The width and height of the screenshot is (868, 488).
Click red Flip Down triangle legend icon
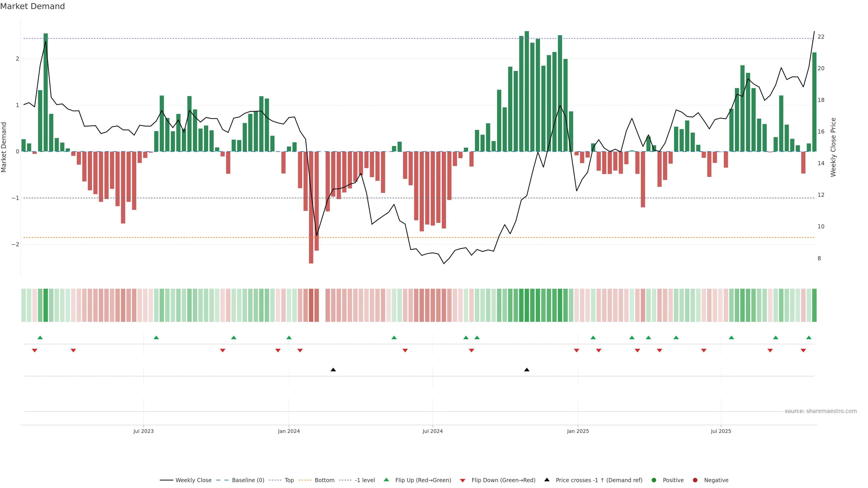pyautogui.click(x=463, y=481)
